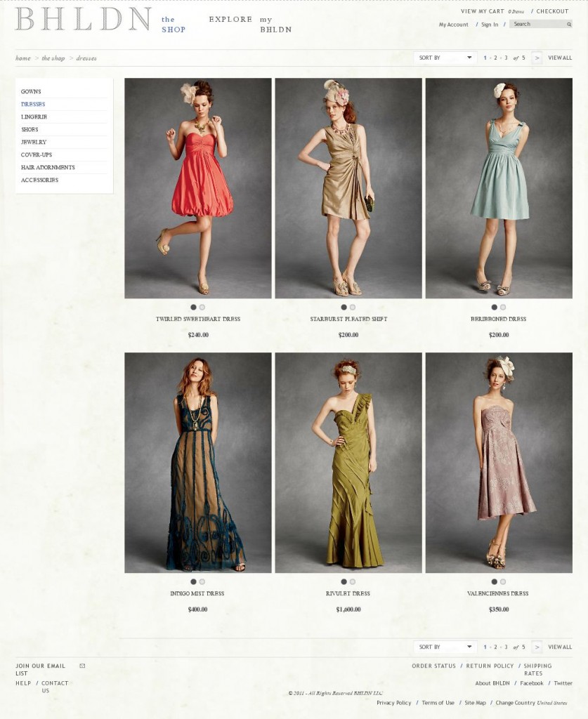This screenshot has width=588, height=719.
Task: Select light swatch under Rivulet Dress
Action: point(353,581)
